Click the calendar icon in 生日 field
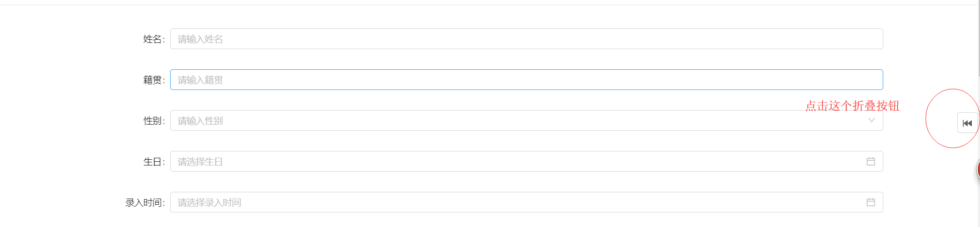Viewport: 980px width, 227px height. click(x=871, y=161)
